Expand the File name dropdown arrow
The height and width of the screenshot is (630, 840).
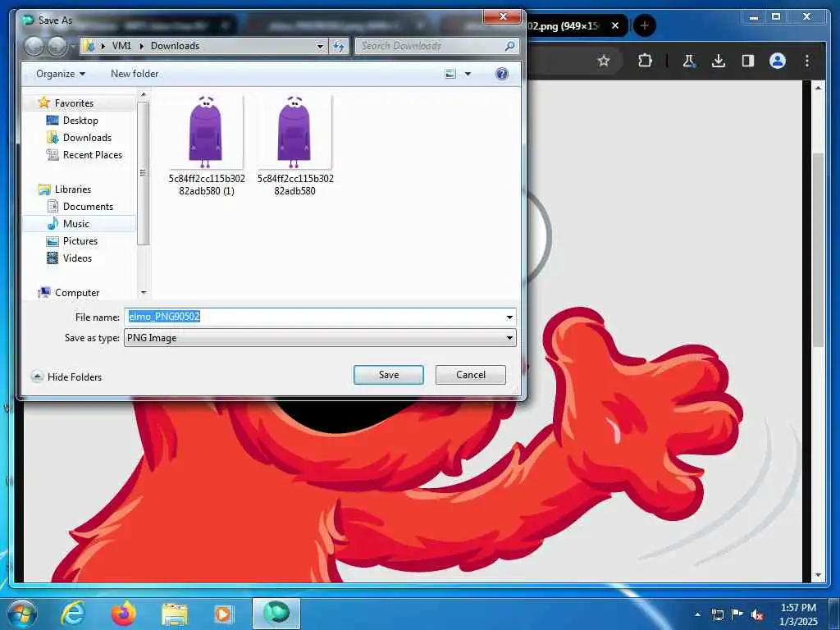[x=509, y=317]
